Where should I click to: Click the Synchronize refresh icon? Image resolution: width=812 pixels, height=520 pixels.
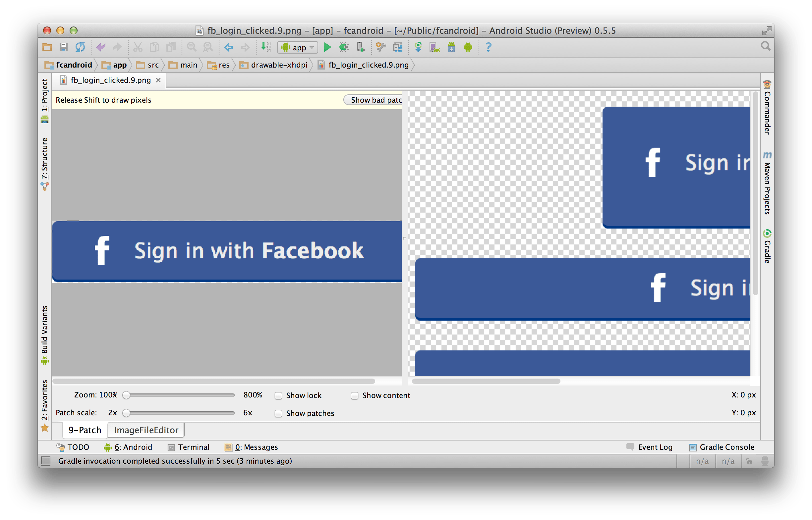pos(80,47)
